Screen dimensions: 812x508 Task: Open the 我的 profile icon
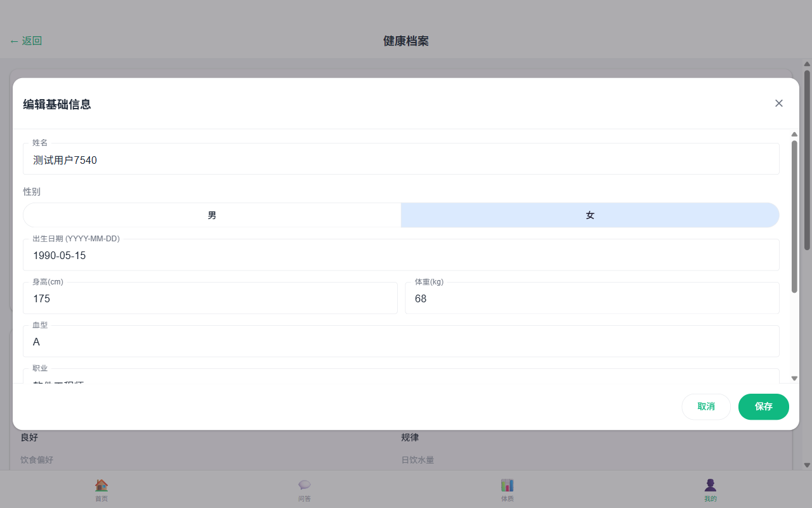pyautogui.click(x=710, y=485)
